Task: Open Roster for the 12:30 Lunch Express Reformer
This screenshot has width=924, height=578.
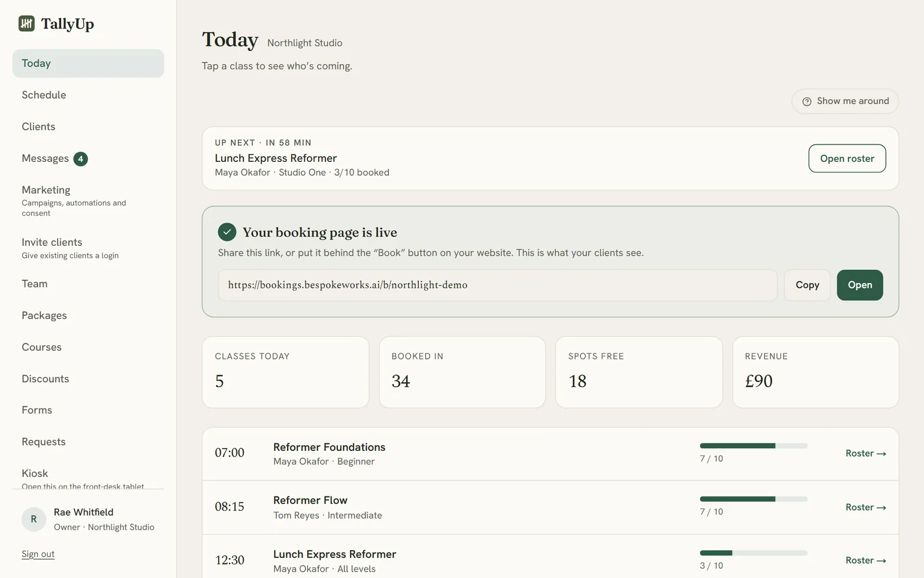Action: (866, 561)
